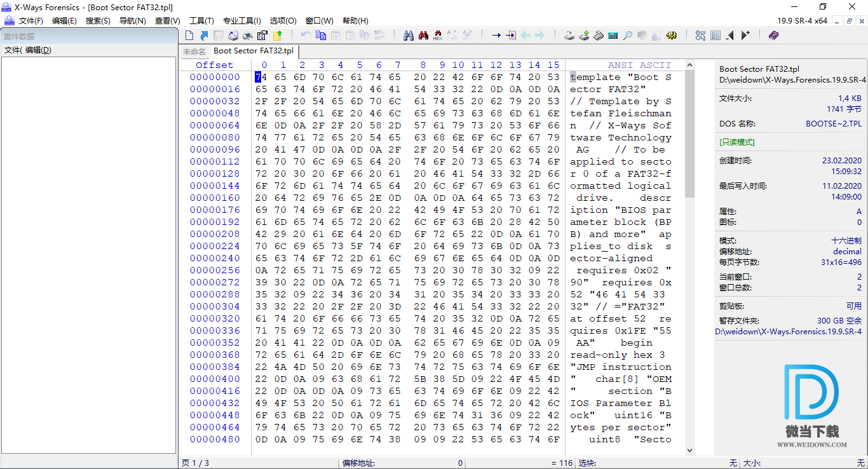Open the 编辑(E) menu

coord(64,21)
